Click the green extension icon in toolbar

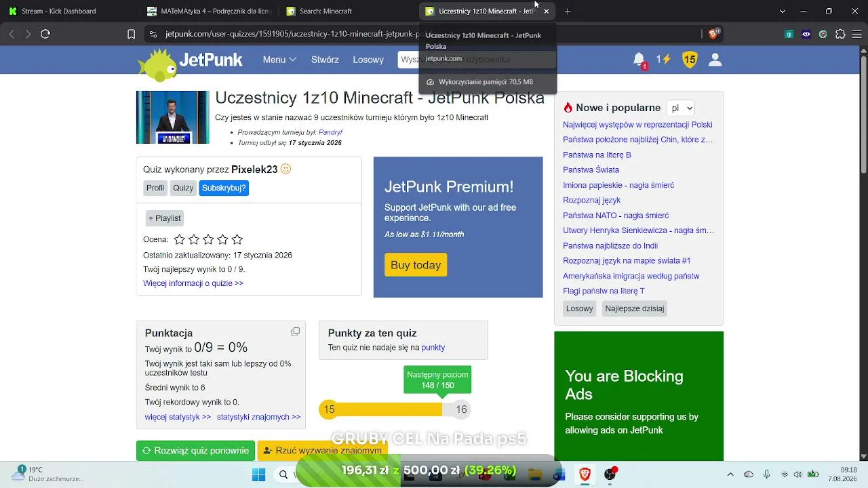click(x=789, y=34)
